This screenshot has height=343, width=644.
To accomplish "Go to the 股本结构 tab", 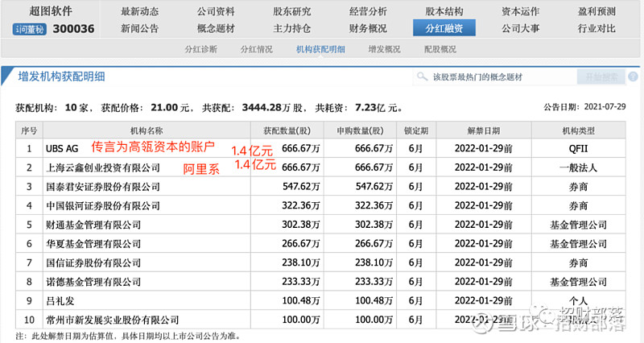I will (444, 11).
